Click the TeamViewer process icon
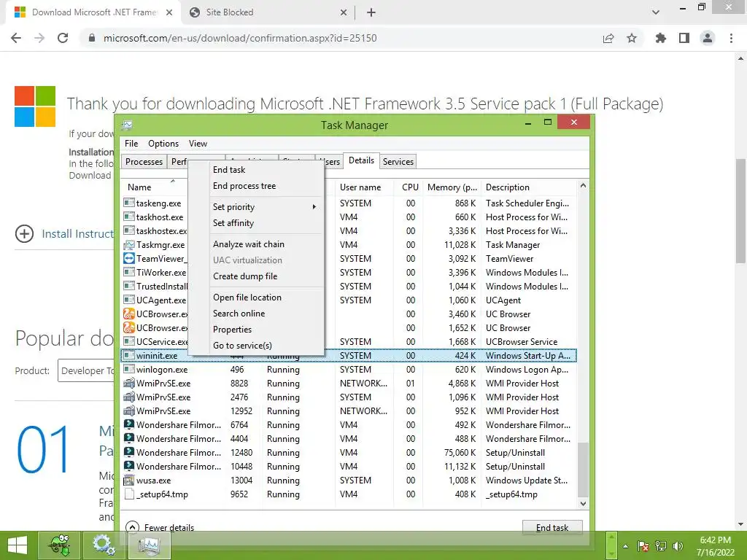747x560 pixels. (128, 259)
